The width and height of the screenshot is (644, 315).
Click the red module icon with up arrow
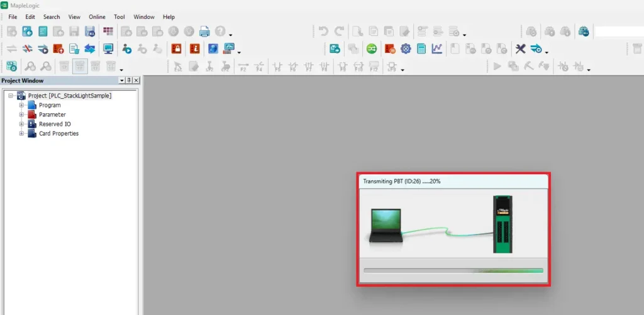58,49
